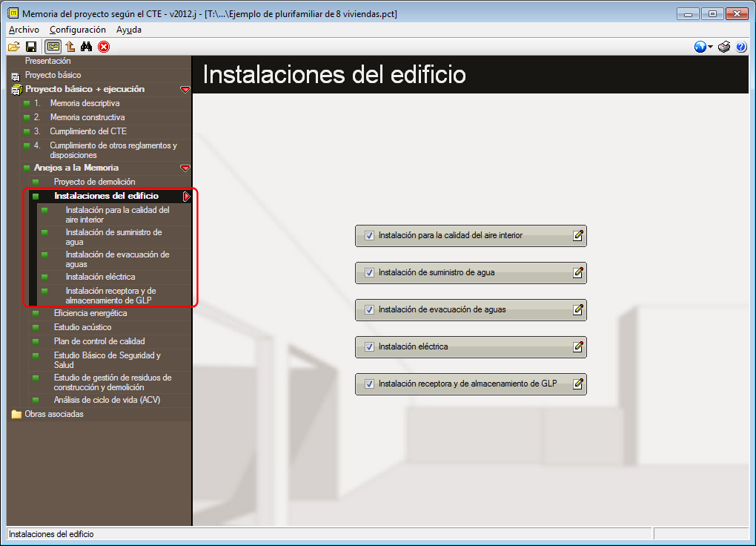Screen dimensions: 756x546
Task: Click the Obras asociadas folder icon
Action: click(16, 414)
